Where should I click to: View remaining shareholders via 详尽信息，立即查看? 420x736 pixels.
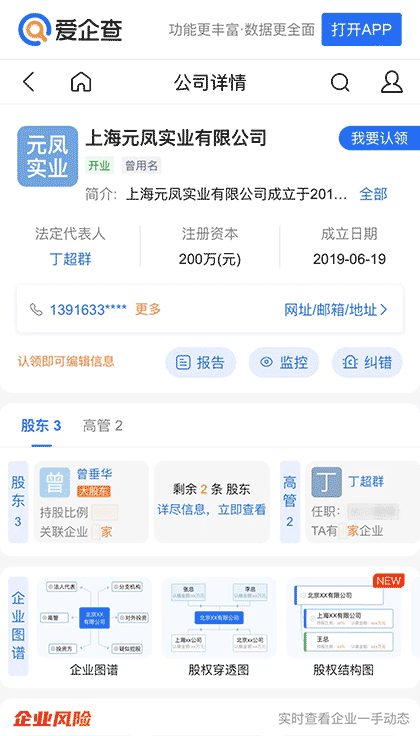212,510
